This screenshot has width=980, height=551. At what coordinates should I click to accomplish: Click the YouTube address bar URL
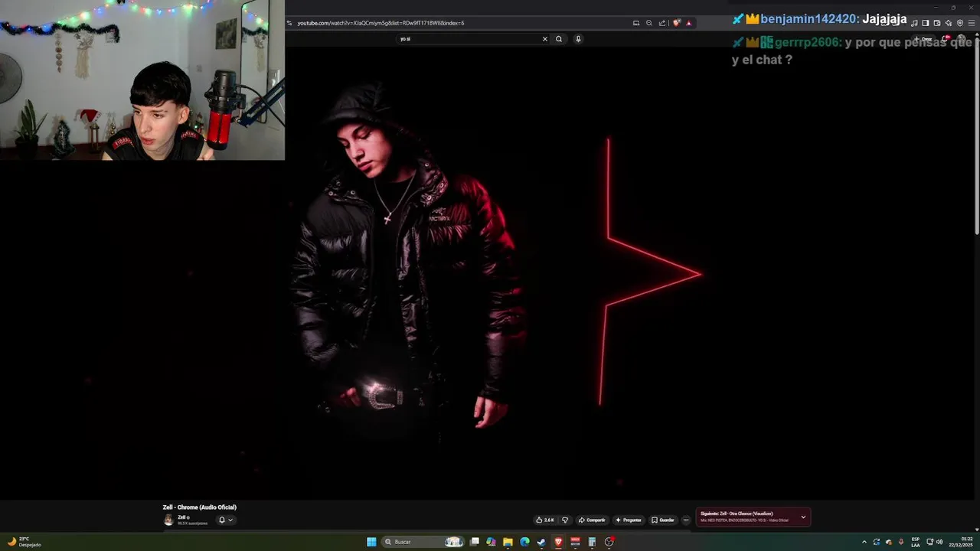[x=381, y=23]
